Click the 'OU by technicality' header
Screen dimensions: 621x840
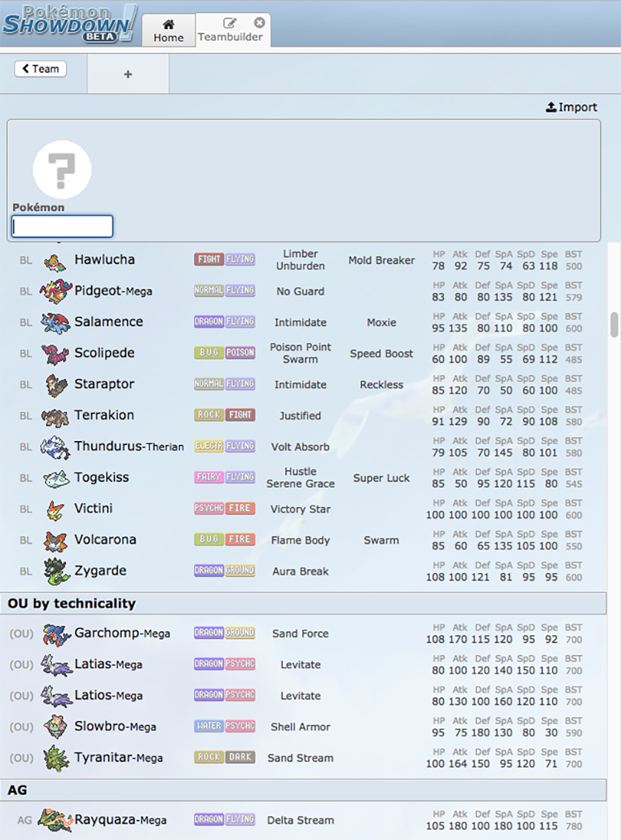304,603
